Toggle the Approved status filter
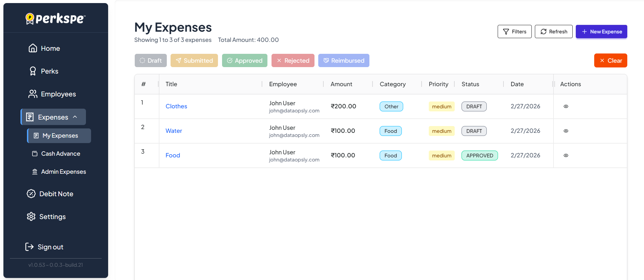Screen dimensions: 644x280 coord(245,61)
